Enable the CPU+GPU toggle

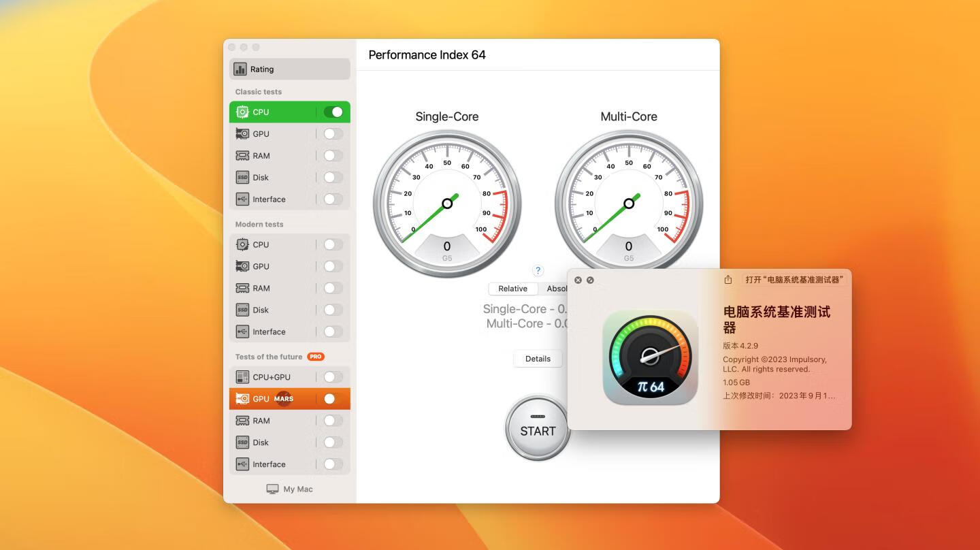(x=333, y=376)
